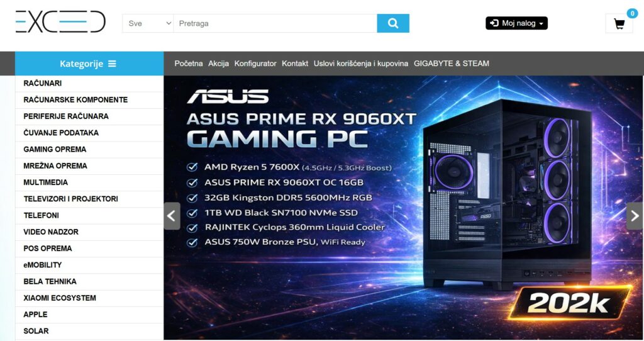Open the Kontakt page link
644x341 pixels.
295,64
